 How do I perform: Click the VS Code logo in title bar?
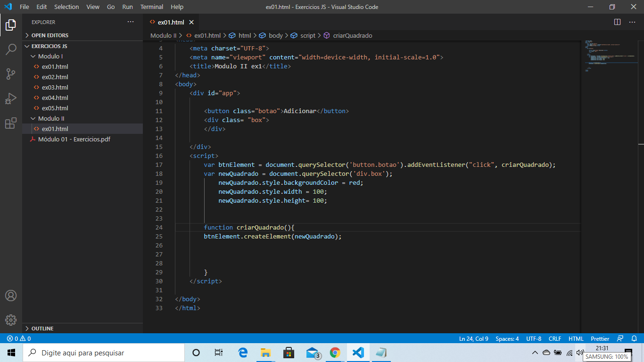(8, 7)
